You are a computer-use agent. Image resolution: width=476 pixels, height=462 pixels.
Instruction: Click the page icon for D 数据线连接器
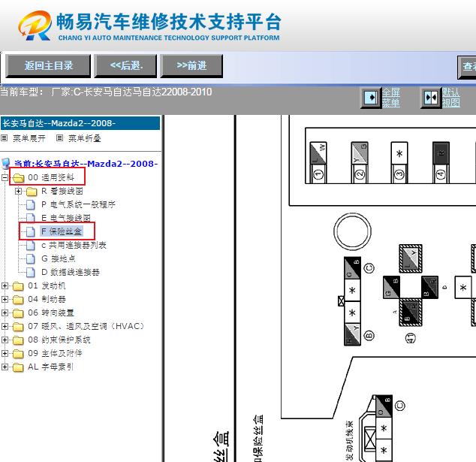pyautogui.click(x=30, y=273)
